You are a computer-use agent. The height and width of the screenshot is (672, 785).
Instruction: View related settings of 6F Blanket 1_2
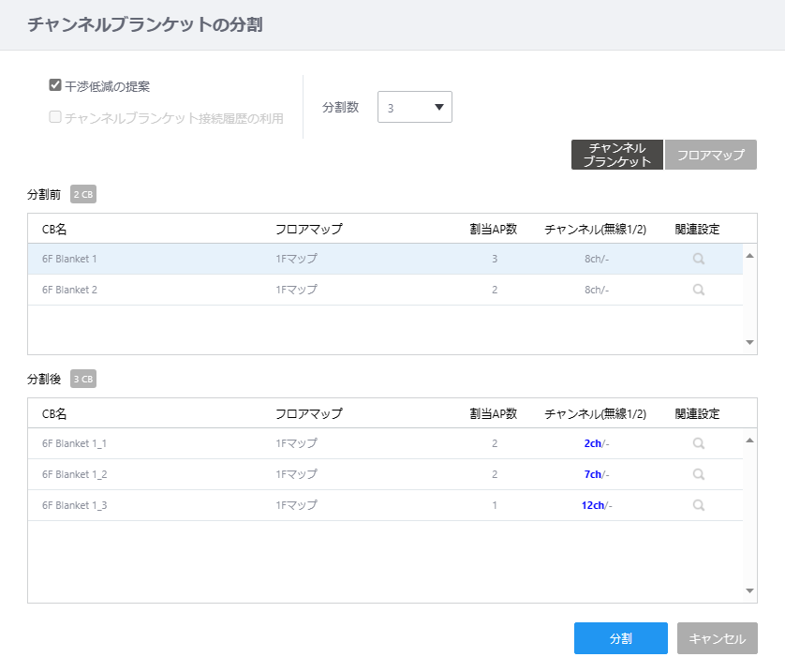coord(699,474)
